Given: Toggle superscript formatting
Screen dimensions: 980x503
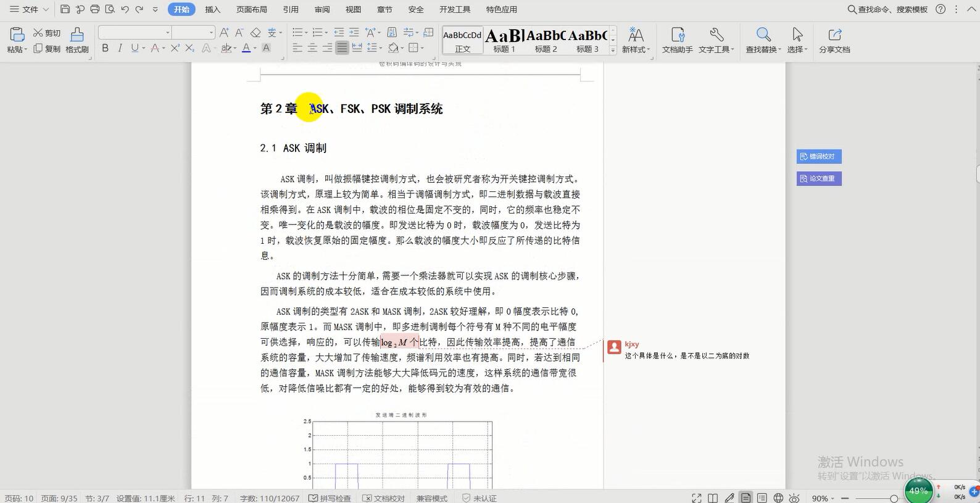Looking at the screenshot, I should click(175, 48).
